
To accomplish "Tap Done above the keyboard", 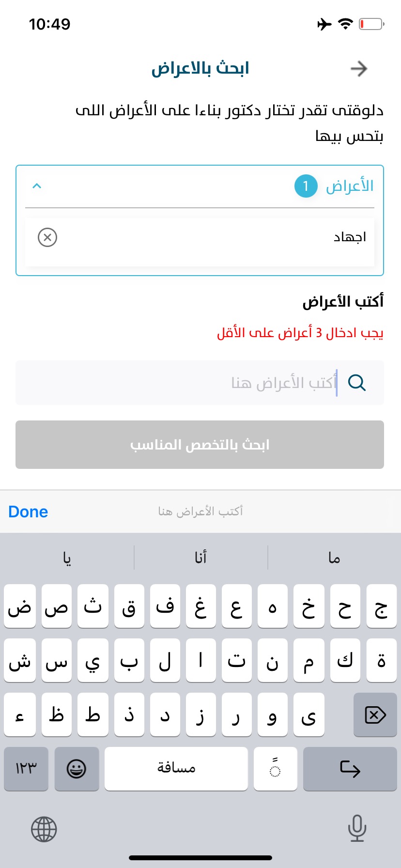I will (x=28, y=511).
